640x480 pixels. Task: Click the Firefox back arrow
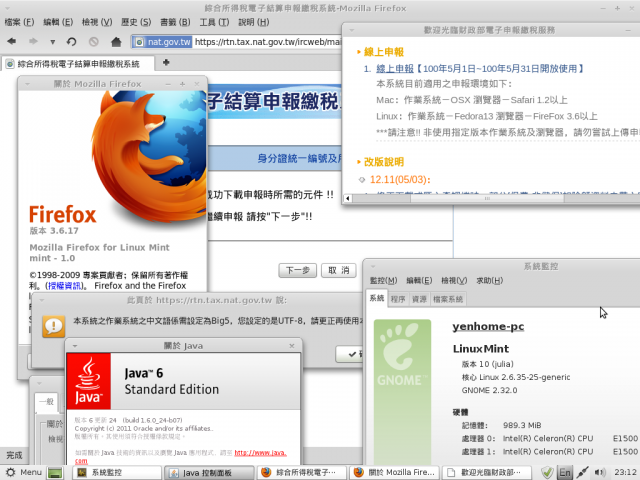(12, 41)
